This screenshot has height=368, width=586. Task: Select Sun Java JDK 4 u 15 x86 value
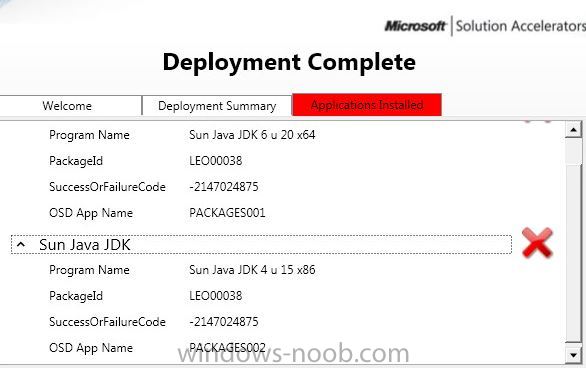click(252, 270)
